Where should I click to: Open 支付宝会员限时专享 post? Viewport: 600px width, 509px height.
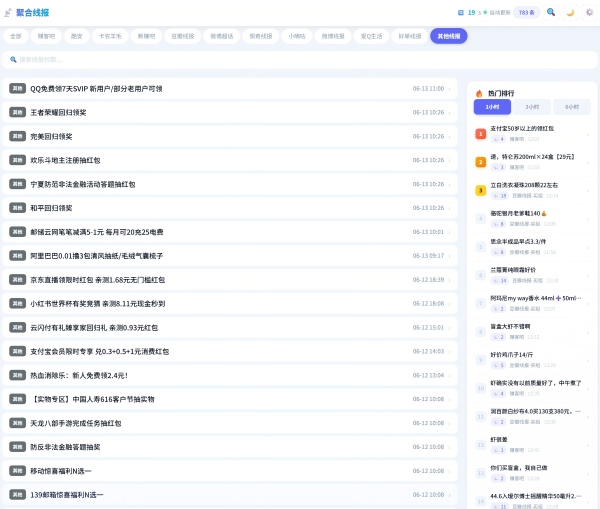click(230, 351)
